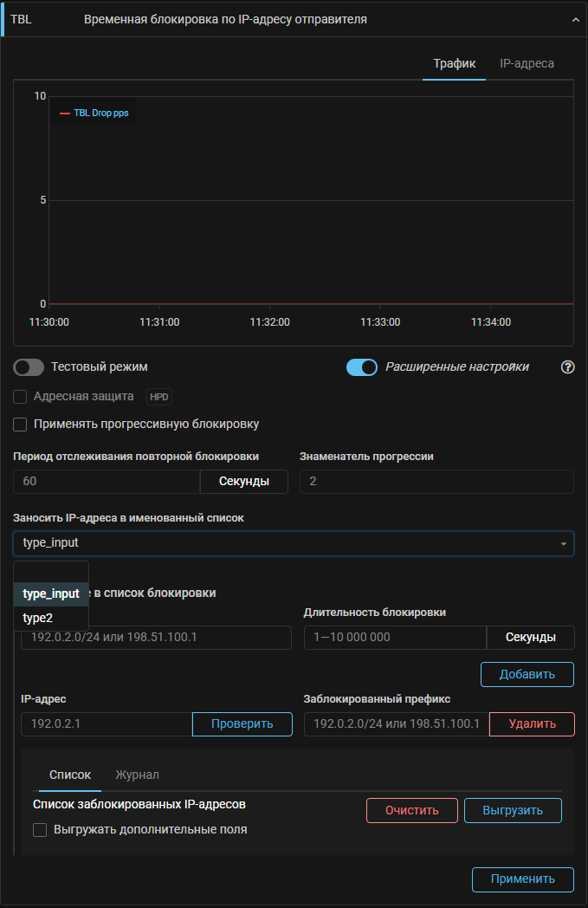
Task: Click the HPD badge icon
Action: coord(159,396)
